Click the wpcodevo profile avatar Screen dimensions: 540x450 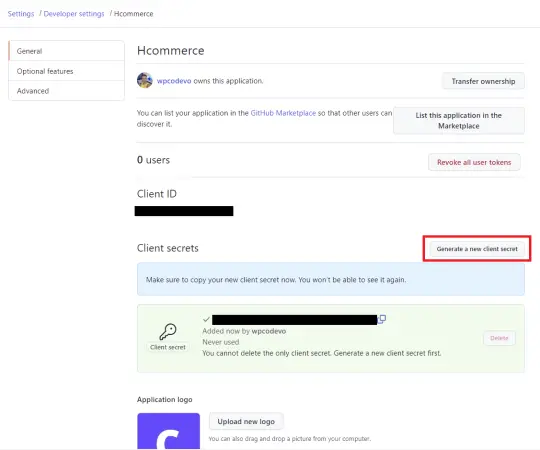[x=145, y=80]
